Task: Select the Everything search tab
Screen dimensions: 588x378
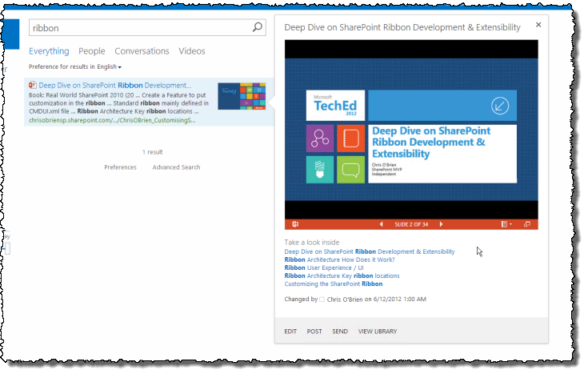Action: (x=49, y=51)
